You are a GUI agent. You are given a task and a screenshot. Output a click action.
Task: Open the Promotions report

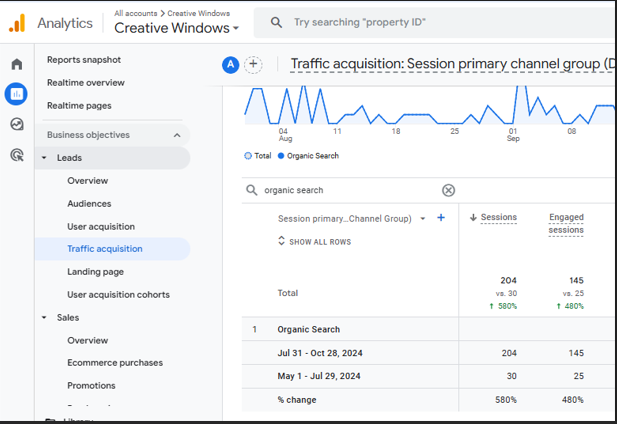coord(91,385)
